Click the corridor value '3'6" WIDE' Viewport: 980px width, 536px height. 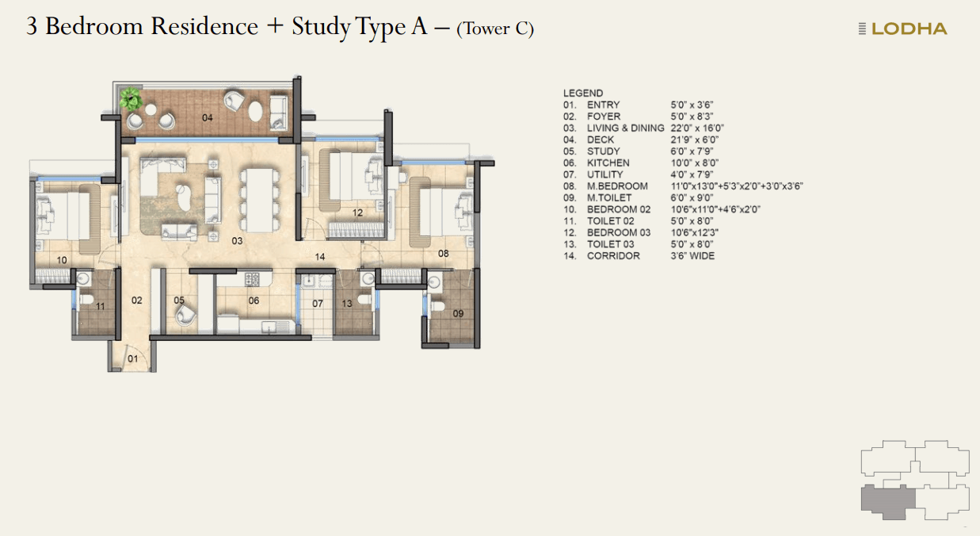tap(692, 256)
